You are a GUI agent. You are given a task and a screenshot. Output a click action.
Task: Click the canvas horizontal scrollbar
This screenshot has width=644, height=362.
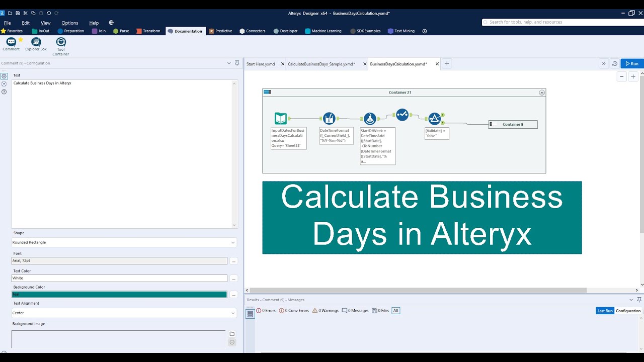418,290
